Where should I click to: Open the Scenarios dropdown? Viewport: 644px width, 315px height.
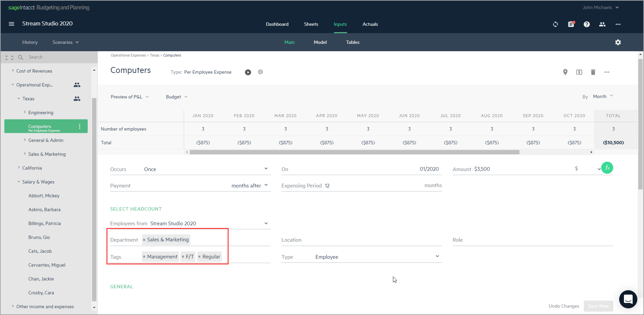point(66,42)
